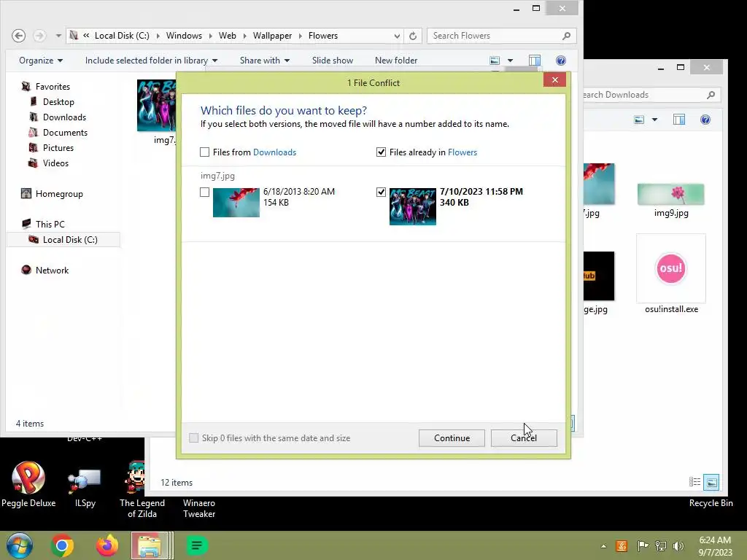Image resolution: width=747 pixels, height=560 pixels.
Task: Open the Start button
Action: (20, 545)
